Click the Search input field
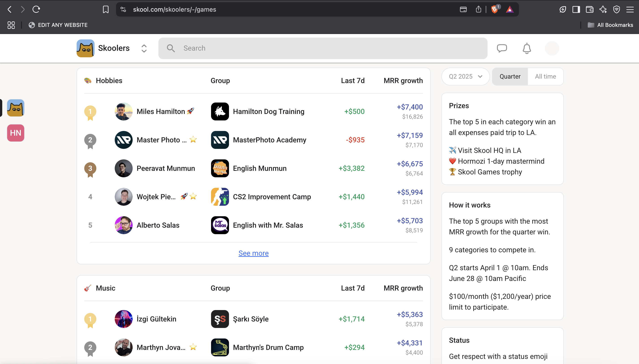Screen dimensions: 639x364 pyautogui.click(x=323, y=48)
